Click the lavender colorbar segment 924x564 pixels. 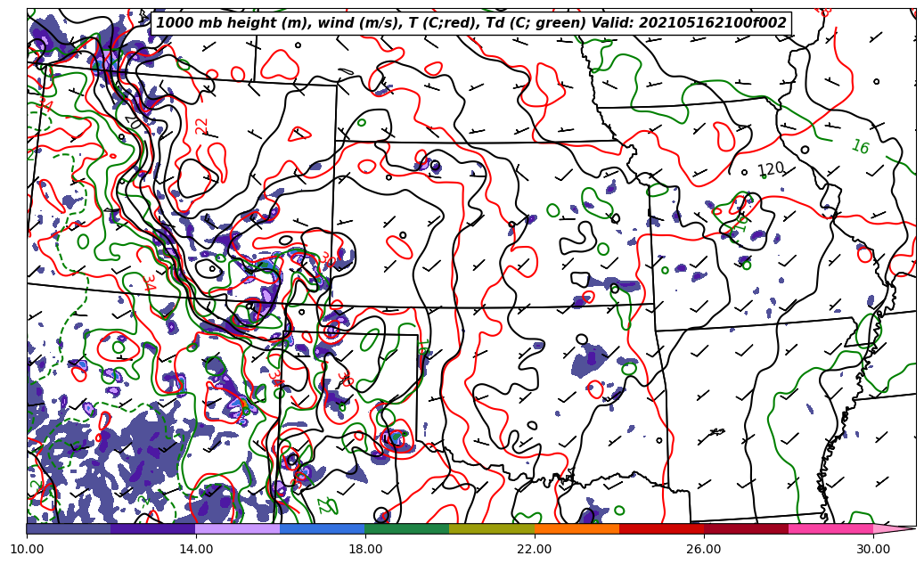coord(237,528)
